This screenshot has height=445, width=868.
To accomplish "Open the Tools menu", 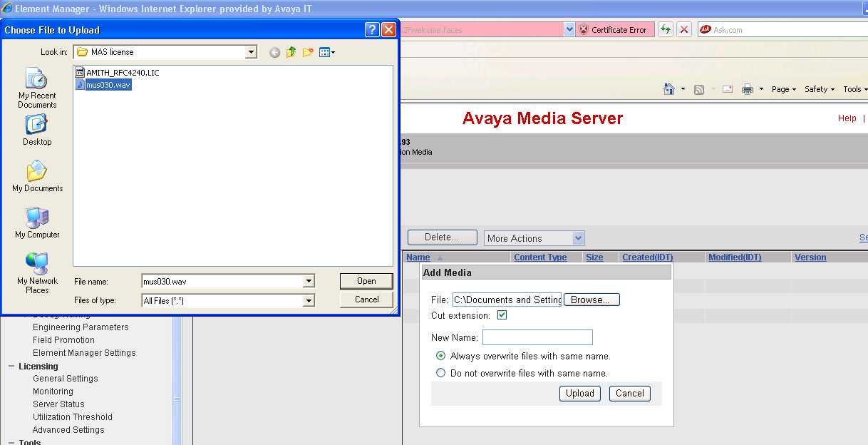I will [855, 89].
